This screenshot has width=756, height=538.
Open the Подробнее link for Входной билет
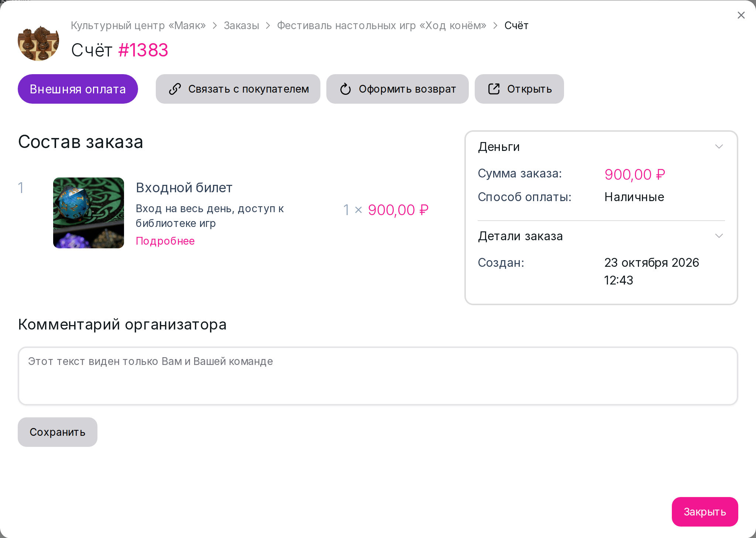(165, 241)
